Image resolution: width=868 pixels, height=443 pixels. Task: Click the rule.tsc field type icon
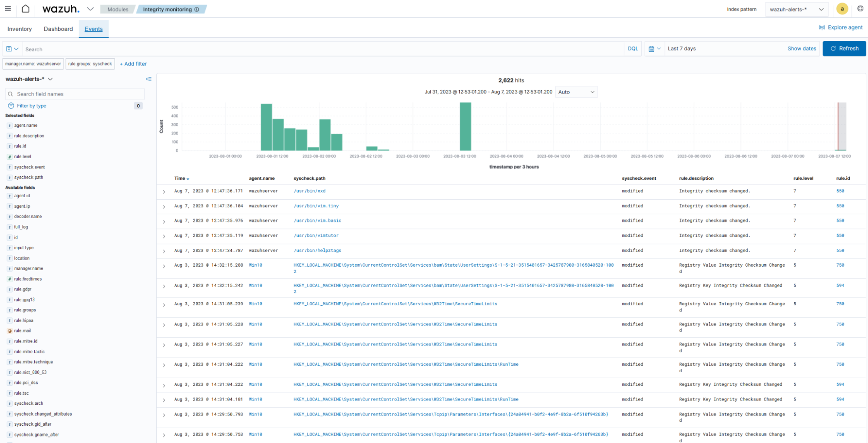click(x=10, y=393)
